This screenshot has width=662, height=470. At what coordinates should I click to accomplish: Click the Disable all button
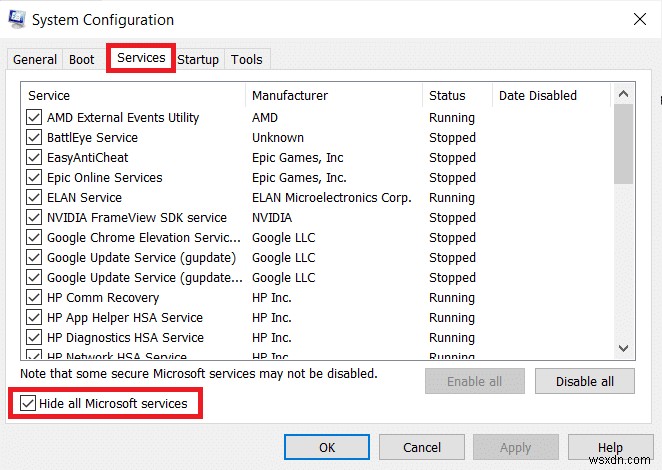coord(585,382)
